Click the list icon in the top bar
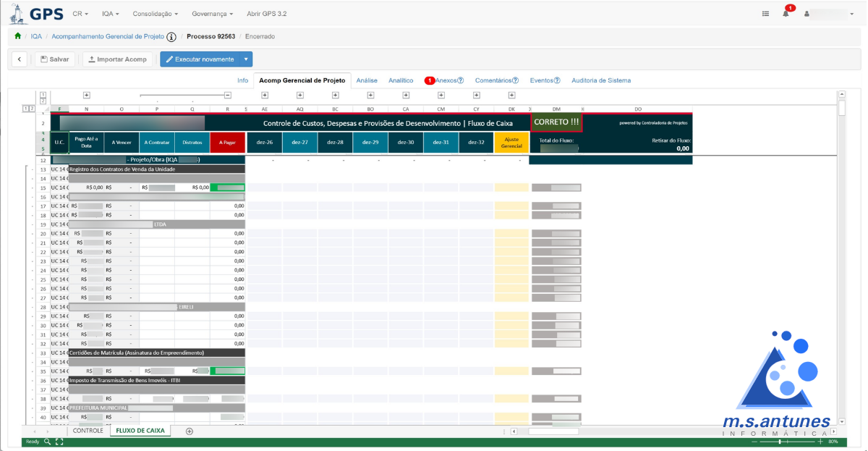The image size is (868, 451). (x=765, y=12)
